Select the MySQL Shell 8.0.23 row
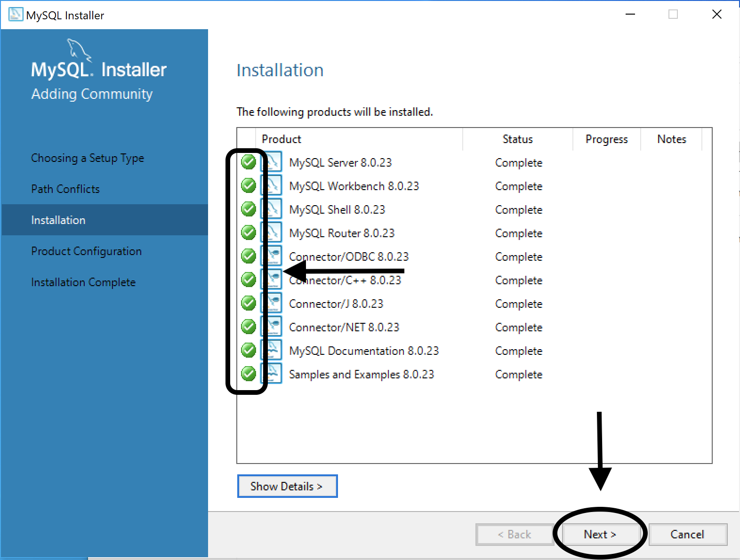The height and width of the screenshot is (560, 740). pyautogui.click(x=474, y=209)
